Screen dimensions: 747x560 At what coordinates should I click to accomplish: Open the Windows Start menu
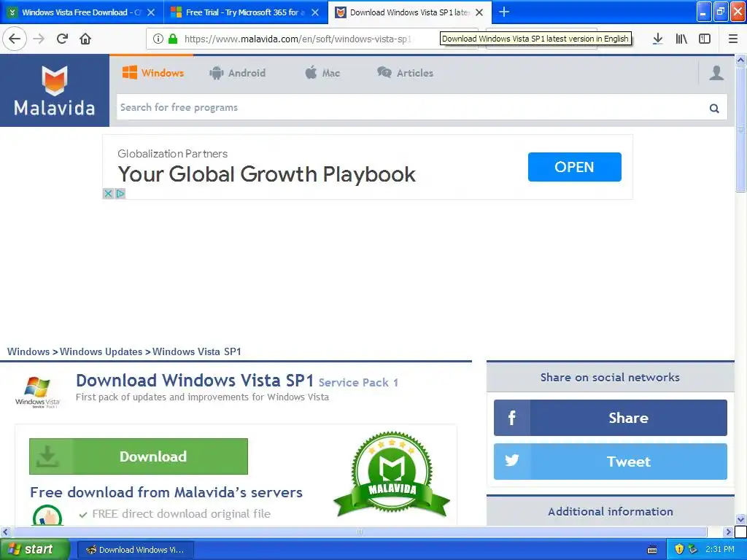[x=34, y=549]
